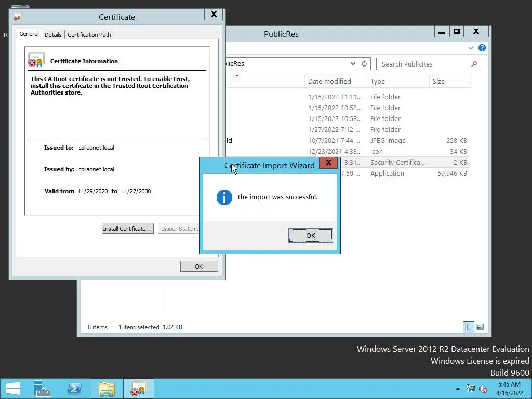Screen dimensions: 532x399
Task: Refresh the PublicRes folder view
Action: [x=364, y=64]
